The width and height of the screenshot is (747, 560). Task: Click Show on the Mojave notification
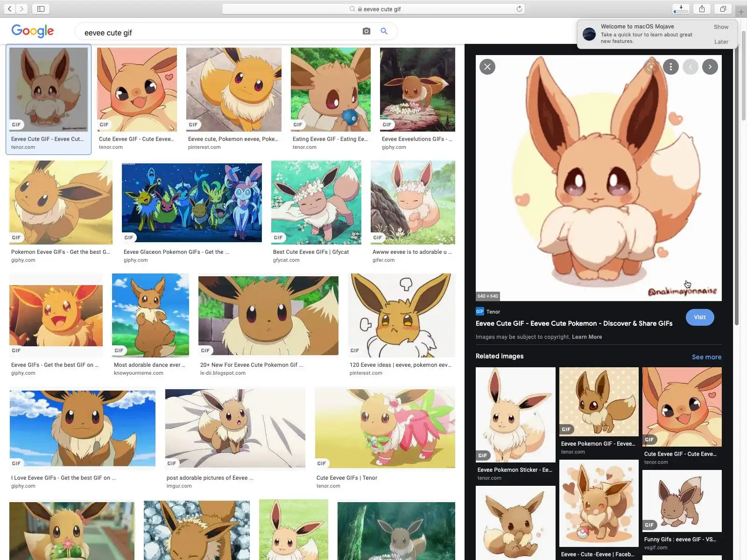coord(721,27)
